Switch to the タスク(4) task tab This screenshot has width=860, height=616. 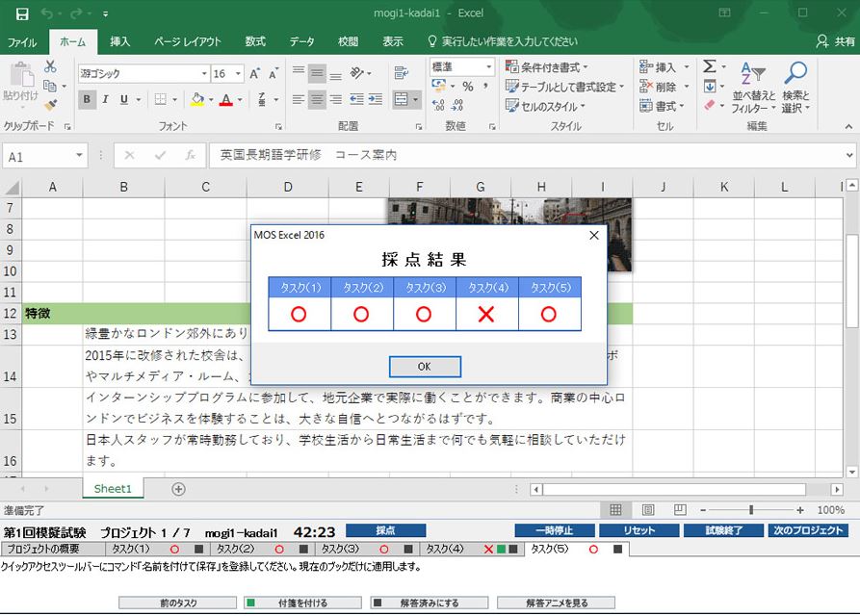[472, 549]
